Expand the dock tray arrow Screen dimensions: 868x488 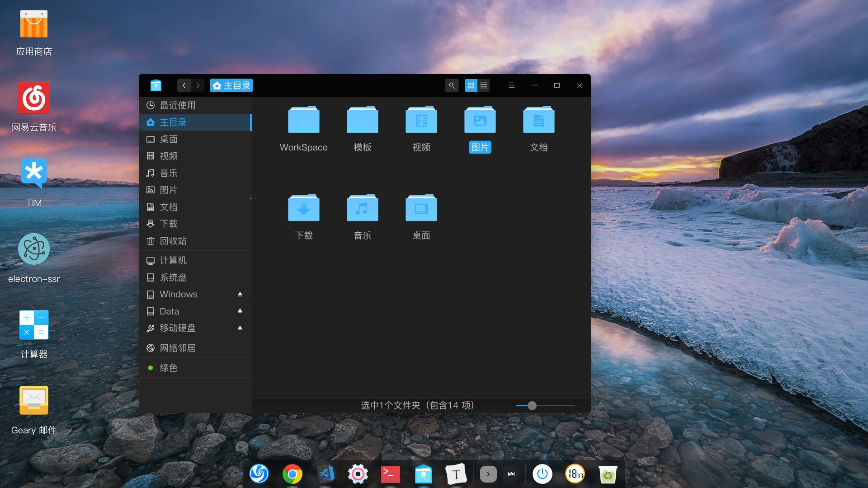[x=488, y=474]
